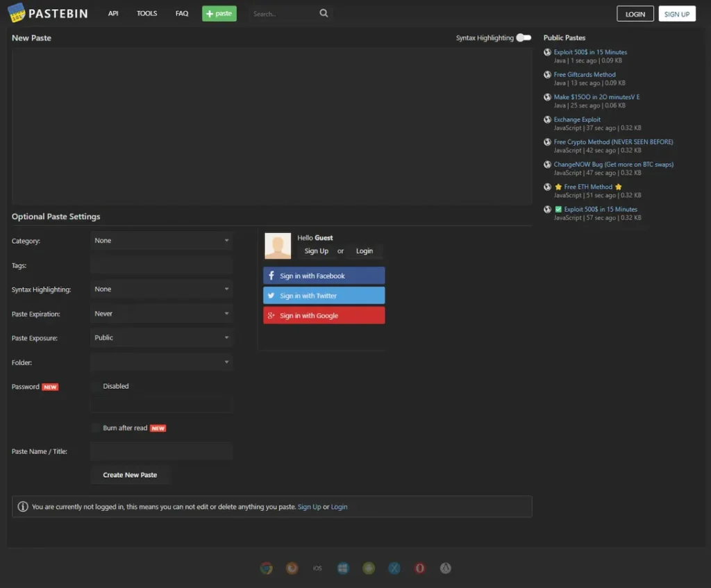Check the Burn after read checkbox
The height and width of the screenshot is (588, 711).
point(96,428)
